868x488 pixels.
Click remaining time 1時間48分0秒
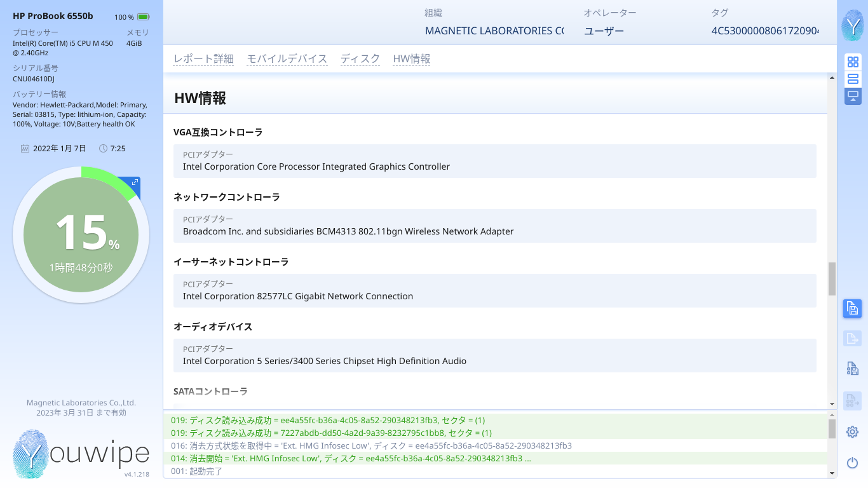pyautogui.click(x=81, y=268)
